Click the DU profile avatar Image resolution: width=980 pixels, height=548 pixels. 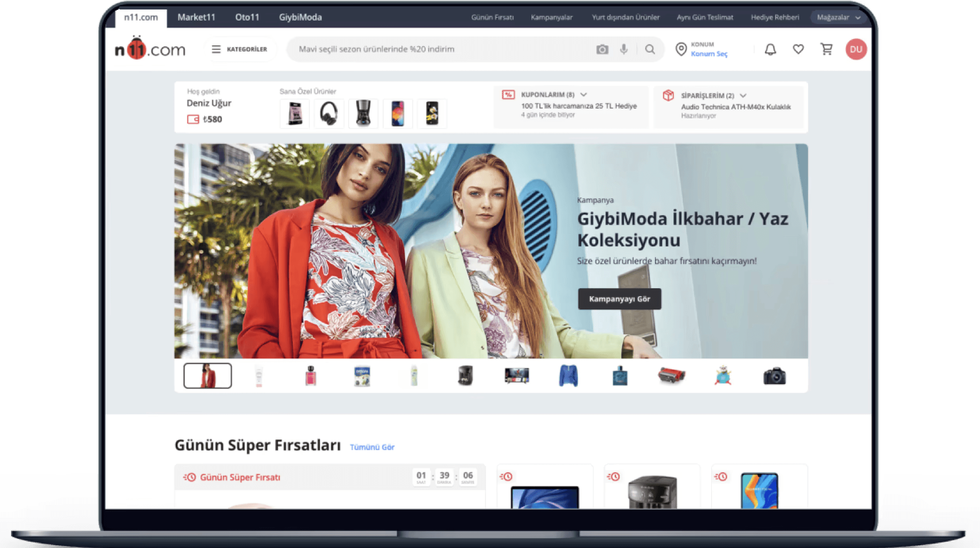856,49
